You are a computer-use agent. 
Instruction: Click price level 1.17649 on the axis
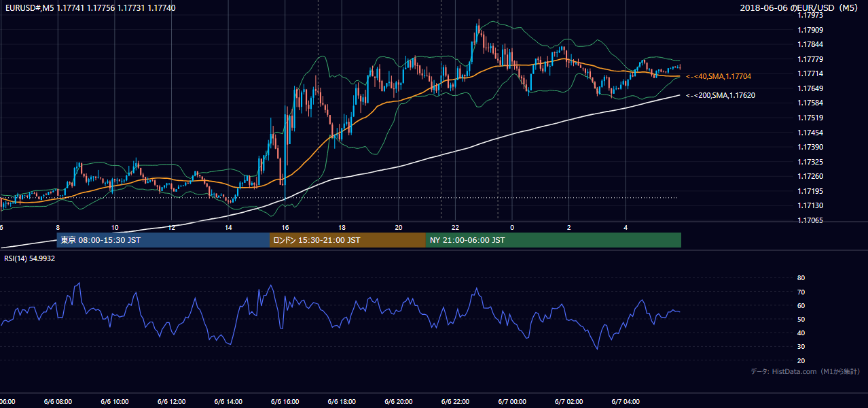point(810,88)
